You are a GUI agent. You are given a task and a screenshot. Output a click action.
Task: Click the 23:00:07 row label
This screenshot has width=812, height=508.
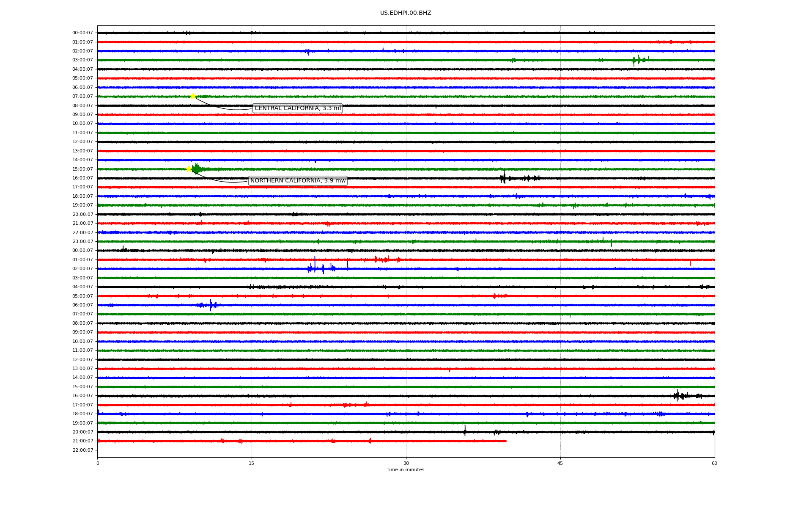(83, 241)
